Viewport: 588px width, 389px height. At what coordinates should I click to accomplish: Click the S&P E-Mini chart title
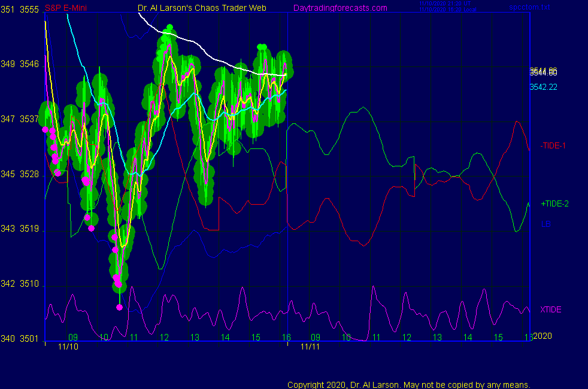point(66,8)
